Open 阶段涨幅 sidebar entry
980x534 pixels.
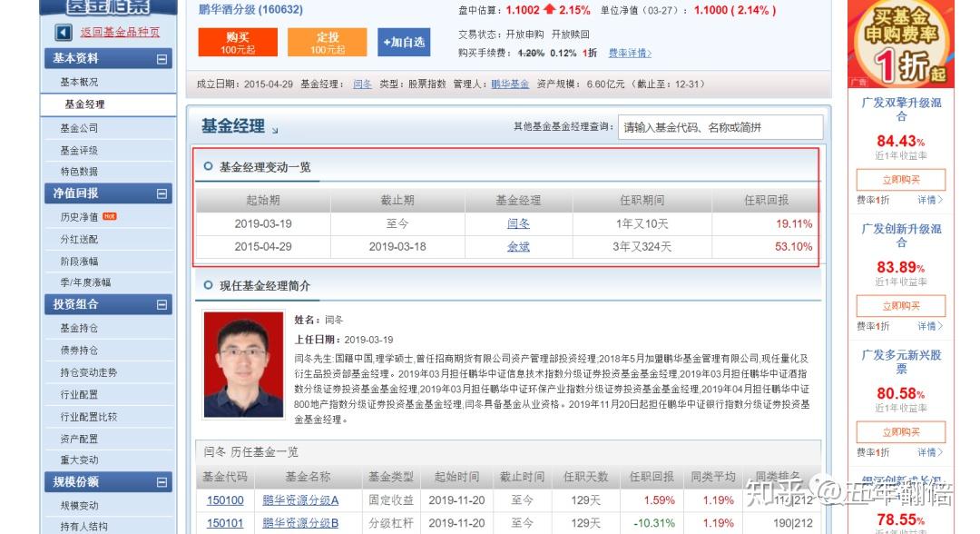(79, 262)
